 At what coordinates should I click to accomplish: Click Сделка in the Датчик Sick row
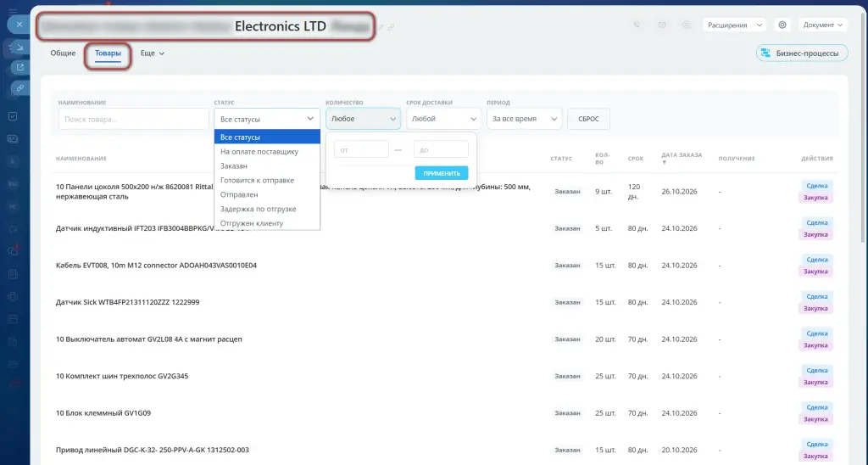point(816,296)
